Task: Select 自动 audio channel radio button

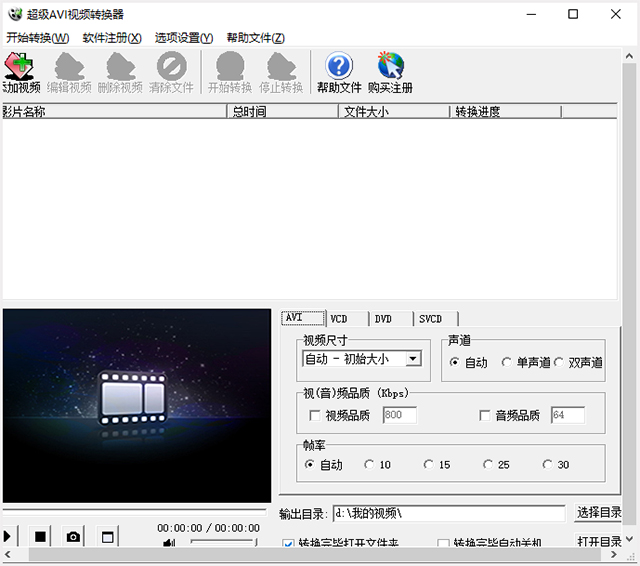Action: [454, 362]
